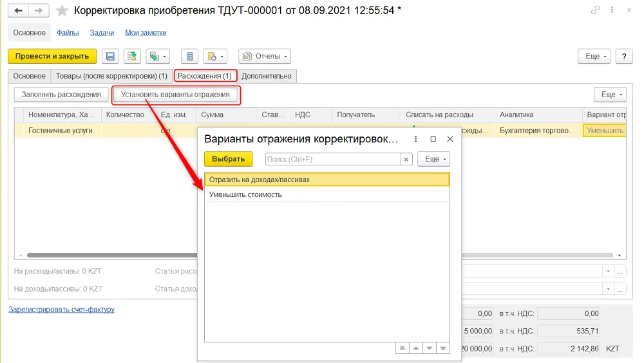Viewport: 644px width, 363px height.
Task: Click Выбрать in the dialog
Action: click(x=229, y=159)
